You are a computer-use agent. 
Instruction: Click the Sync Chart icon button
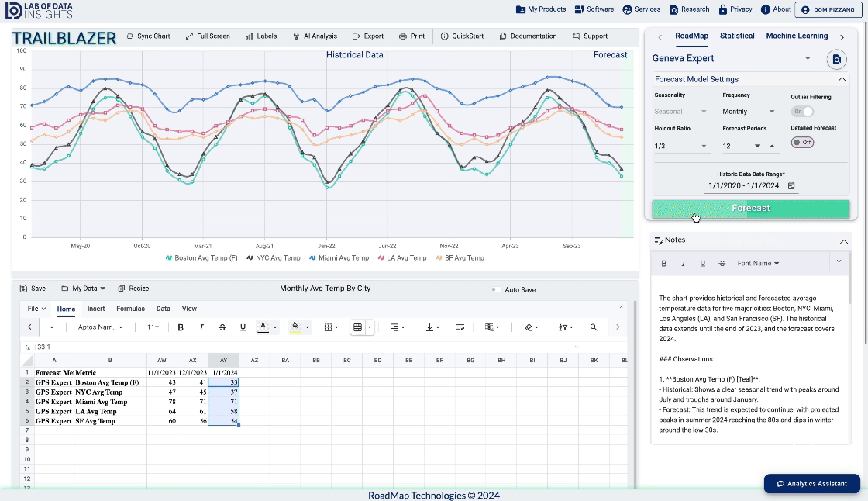pos(147,36)
